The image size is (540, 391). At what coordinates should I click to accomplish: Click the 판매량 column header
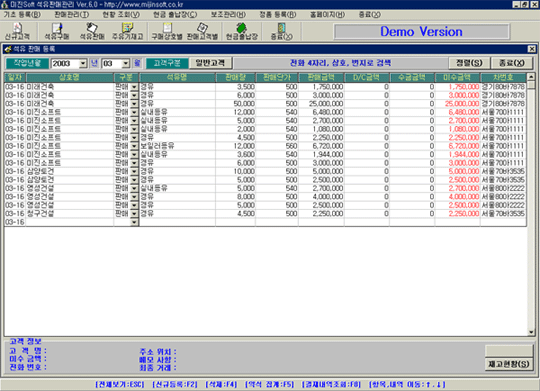coord(236,78)
